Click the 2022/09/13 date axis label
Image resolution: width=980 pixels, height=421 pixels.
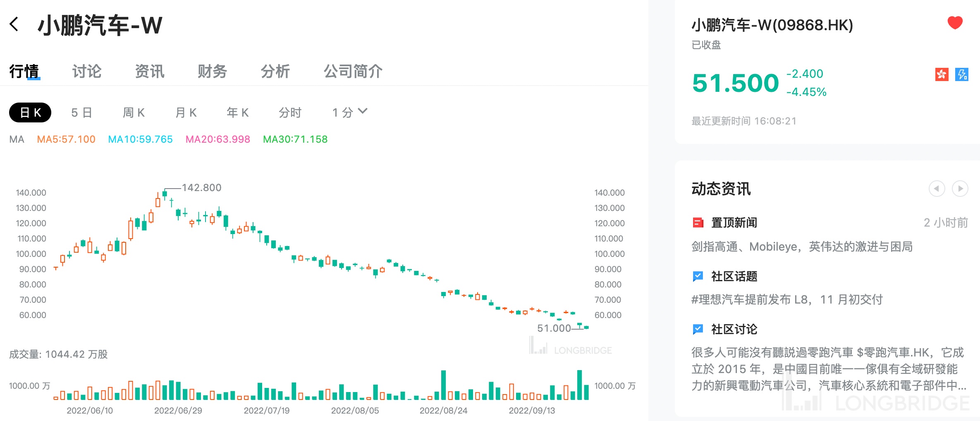pyautogui.click(x=532, y=411)
